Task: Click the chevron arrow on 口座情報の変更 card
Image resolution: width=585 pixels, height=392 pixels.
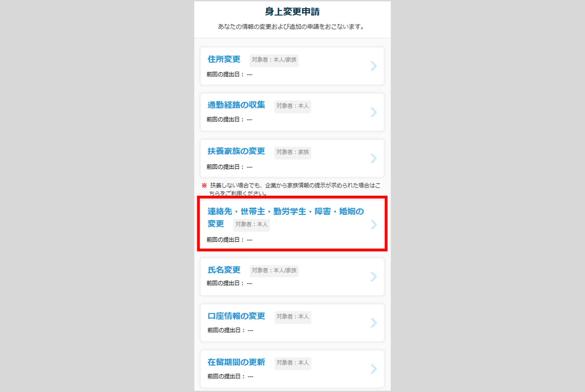Action: [373, 323]
